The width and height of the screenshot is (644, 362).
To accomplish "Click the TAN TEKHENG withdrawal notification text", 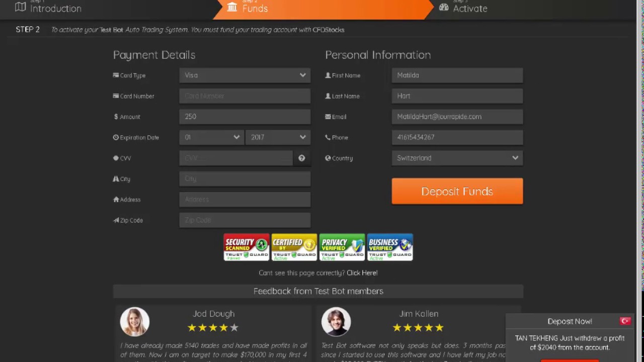I will (570, 343).
